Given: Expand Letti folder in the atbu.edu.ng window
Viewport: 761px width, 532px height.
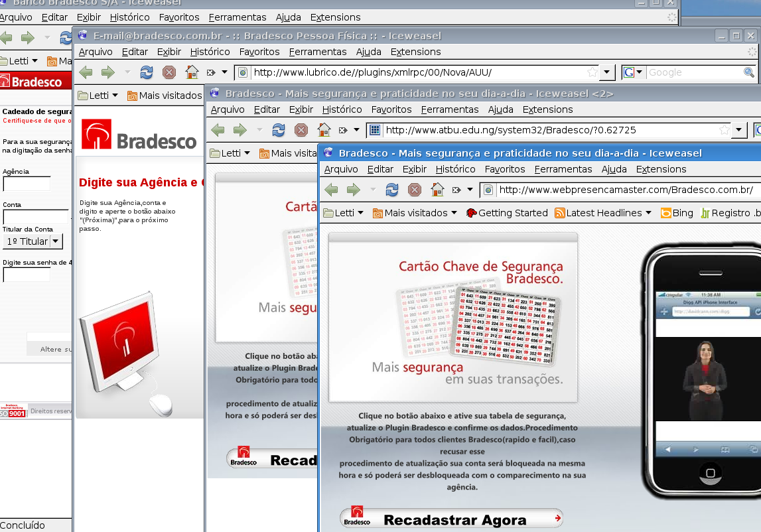Looking at the screenshot, I should pos(230,153).
